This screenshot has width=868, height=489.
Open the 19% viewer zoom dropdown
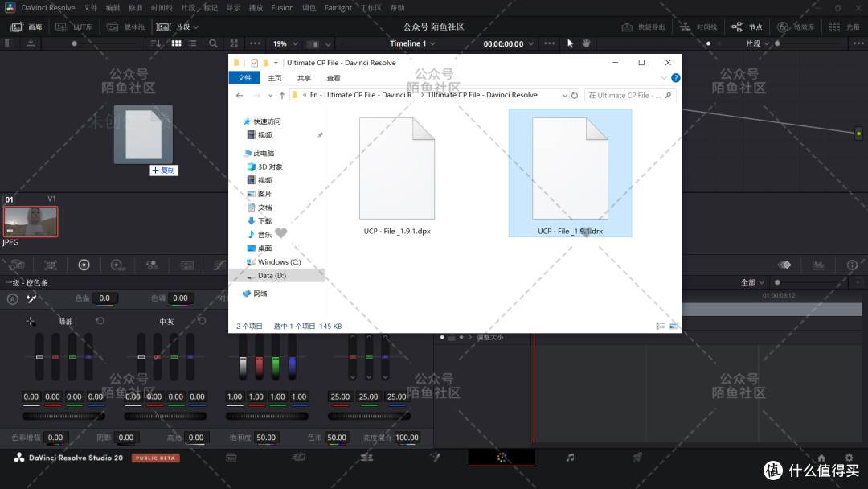[x=285, y=43]
